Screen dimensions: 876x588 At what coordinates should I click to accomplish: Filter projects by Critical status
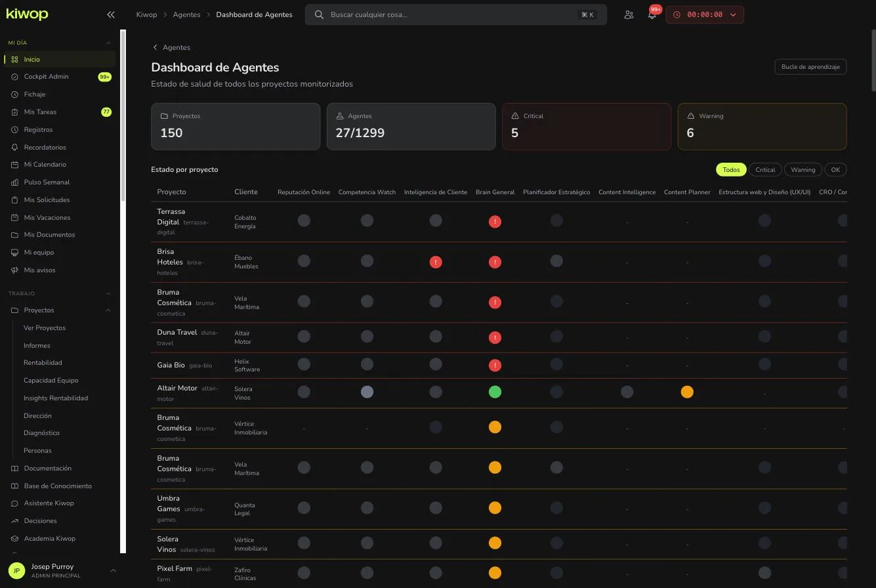pos(765,169)
